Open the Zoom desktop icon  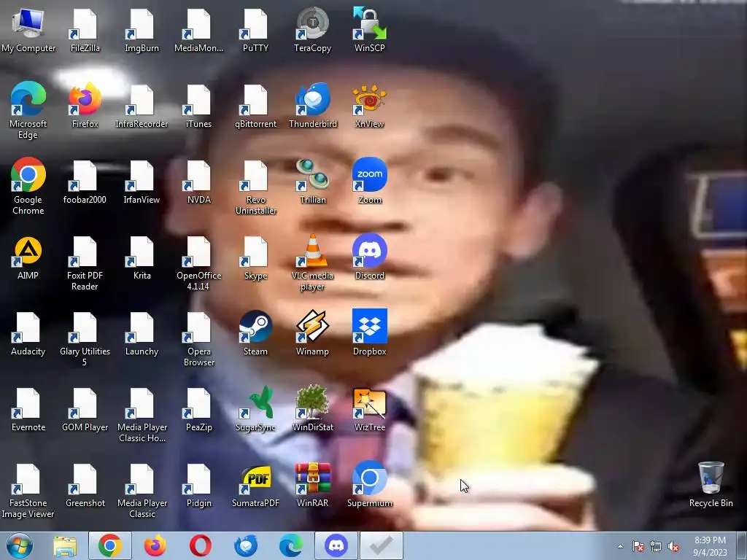(x=369, y=182)
